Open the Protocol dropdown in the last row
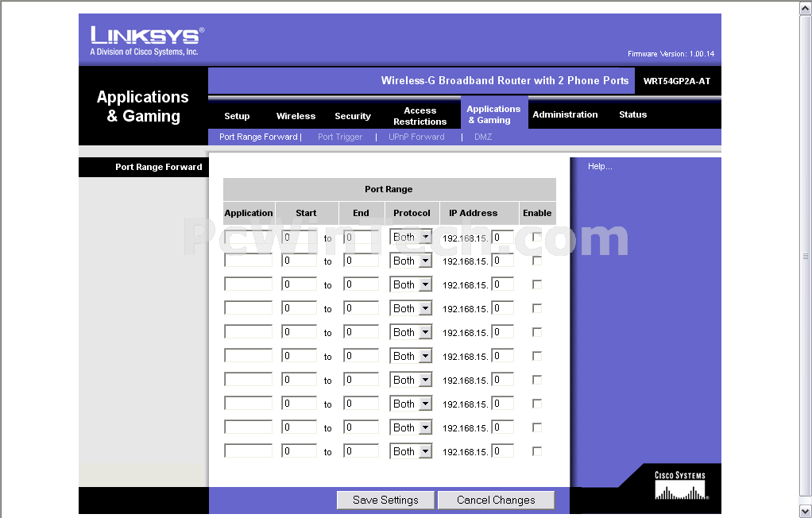This screenshot has width=812, height=518. click(411, 451)
